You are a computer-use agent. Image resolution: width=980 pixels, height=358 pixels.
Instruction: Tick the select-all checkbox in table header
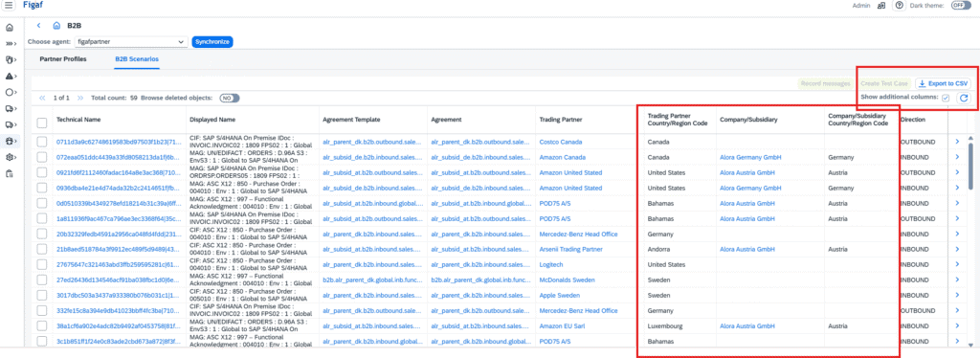(42, 123)
